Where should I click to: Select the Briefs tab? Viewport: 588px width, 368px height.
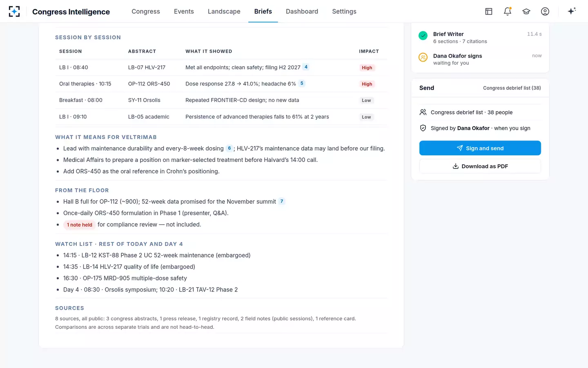click(x=263, y=11)
